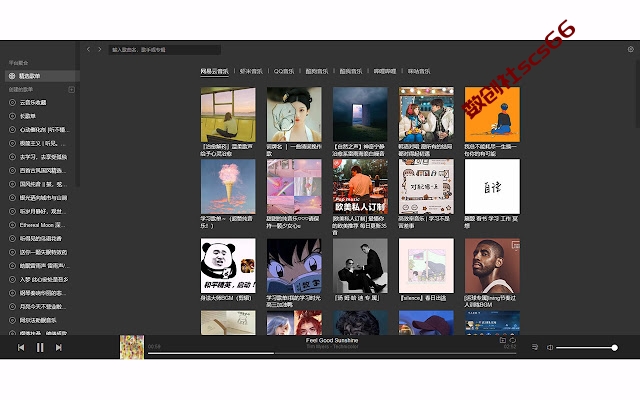640x400 pixels.
Task: Click disc icon beside Ethereal Moon playlist
Action: click(12, 225)
